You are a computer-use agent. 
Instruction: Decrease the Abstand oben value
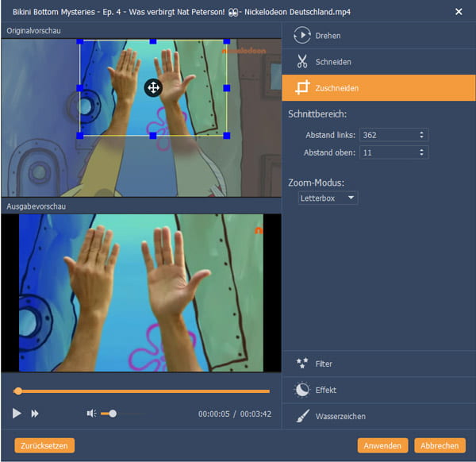tap(421, 155)
